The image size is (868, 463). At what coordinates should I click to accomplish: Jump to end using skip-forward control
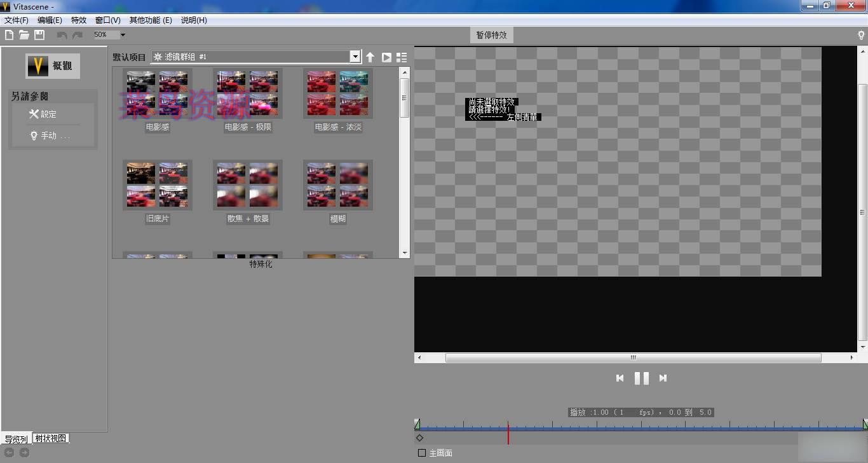(663, 378)
